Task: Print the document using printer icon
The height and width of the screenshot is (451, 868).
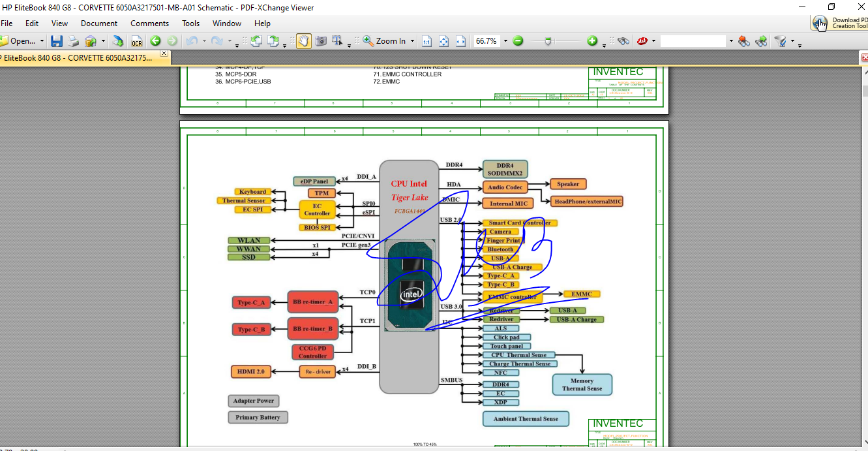Action: pyautogui.click(x=74, y=41)
